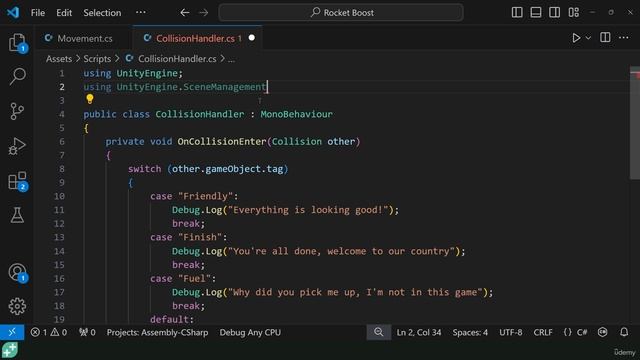The image size is (640, 360).
Task: Open the Run and Debug view
Action: tap(17, 146)
